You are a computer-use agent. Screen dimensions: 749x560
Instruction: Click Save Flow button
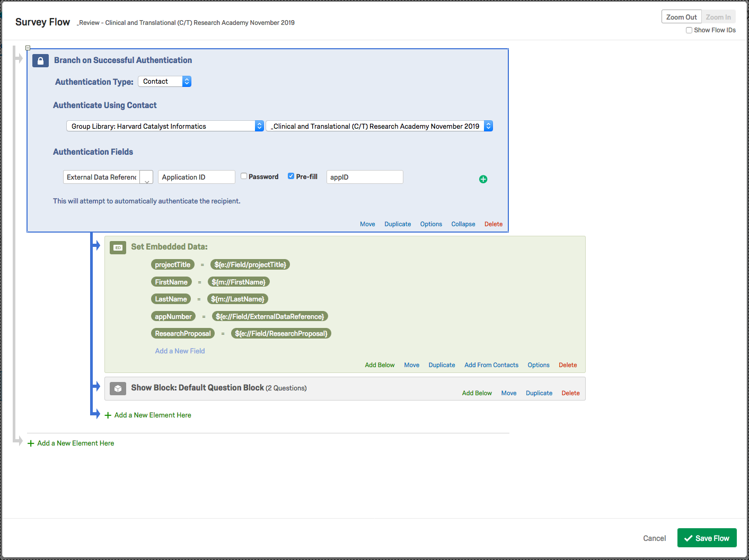(707, 538)
